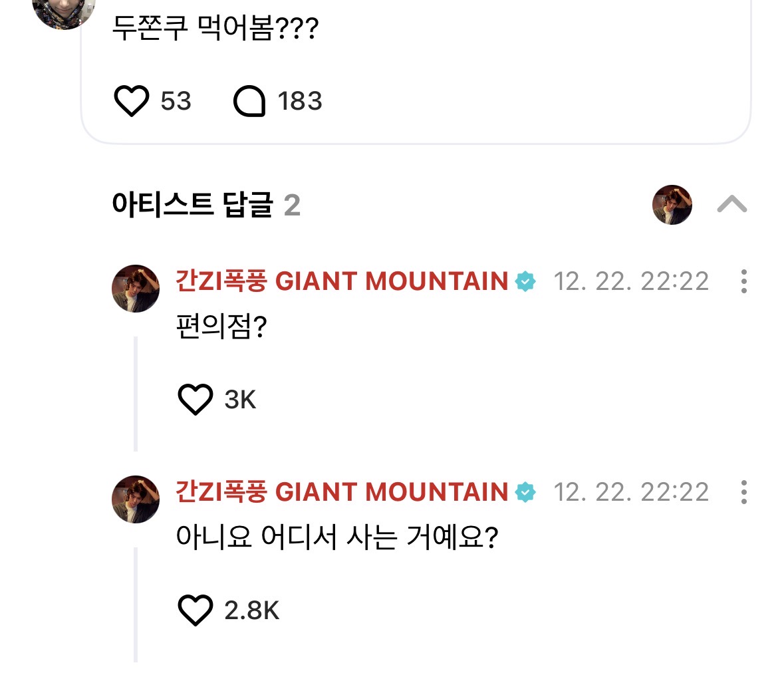Open three-dot options menu on "편의점?" reply

[743, 282]
